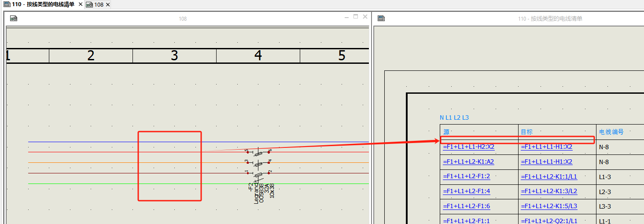644x224 pixels.
Task: Minimize the 108 schematic sub-window
Action: pyautogui.click(x=346, y=17)
